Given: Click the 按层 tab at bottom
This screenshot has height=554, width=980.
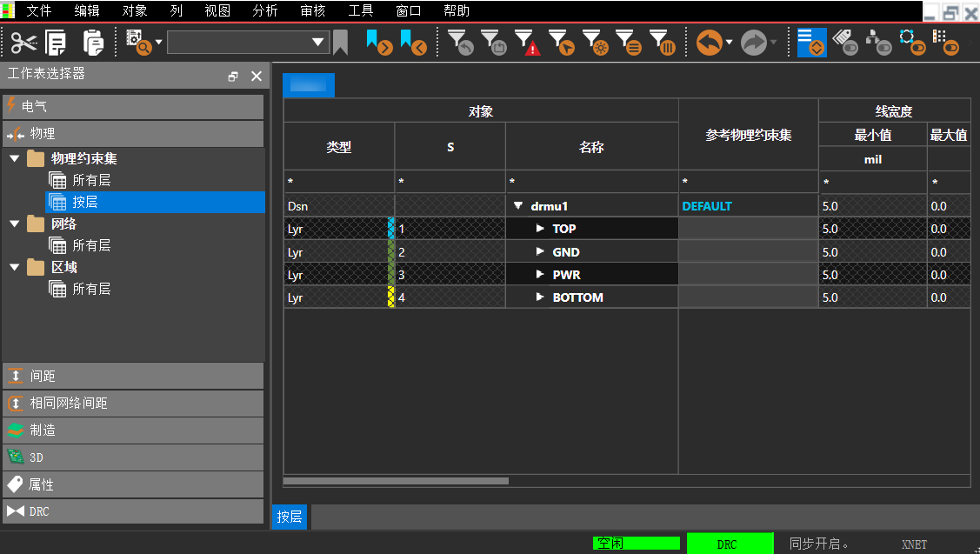Looking at the screenshot, I should click(290, 517).
